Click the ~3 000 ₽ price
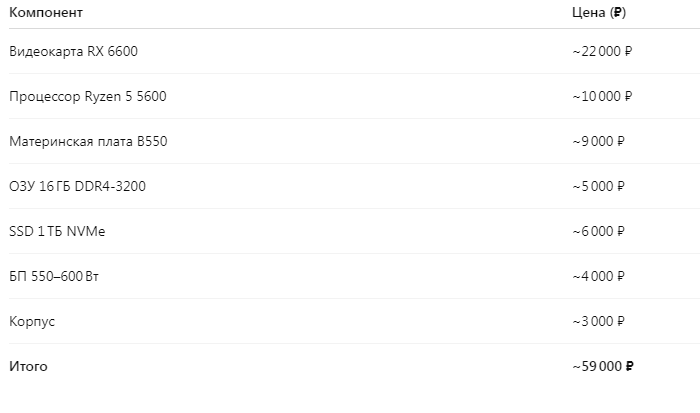The height and width of the screenshot is (413, 700). [598, 321]
